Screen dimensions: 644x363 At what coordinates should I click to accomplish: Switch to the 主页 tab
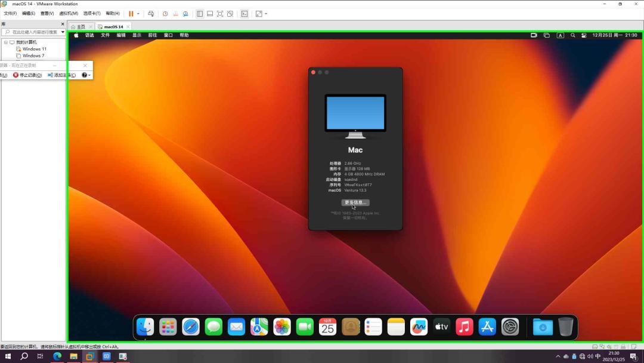pos(79,26)
